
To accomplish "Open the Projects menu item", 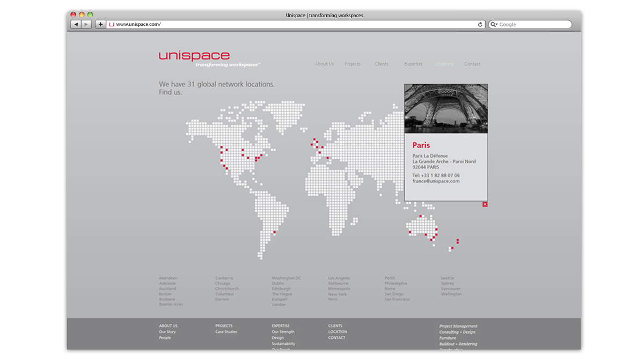I will coord(353,64).
